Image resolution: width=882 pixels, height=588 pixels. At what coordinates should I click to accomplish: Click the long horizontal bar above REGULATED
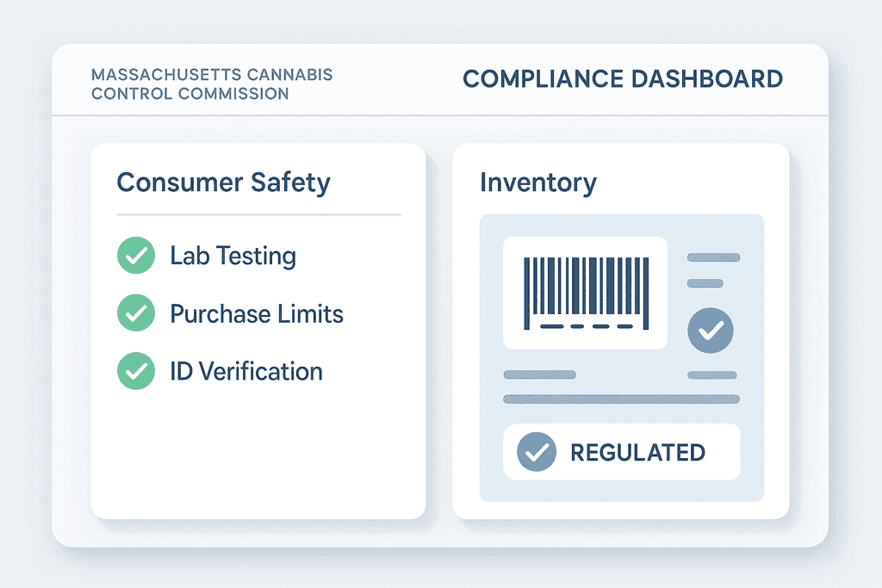pos(621,399)
